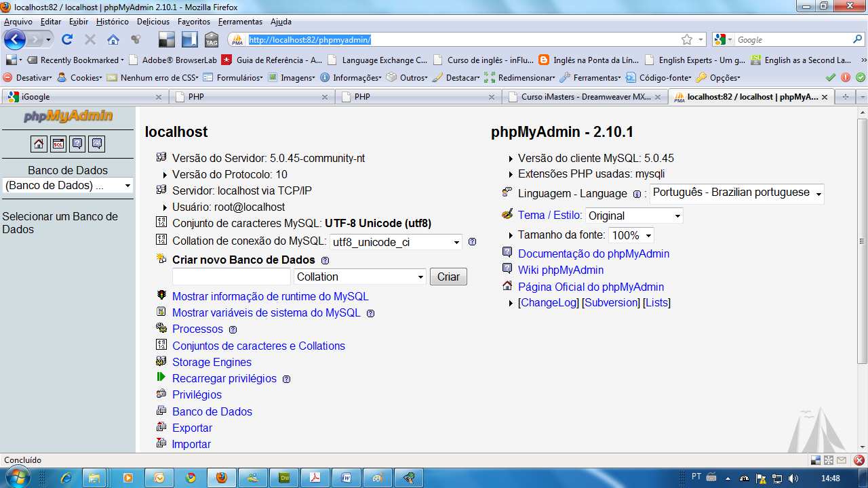Switch to the iGoogle tab
Image resolution: width=868 pixels, height=488 pixels.
point(85,97)
